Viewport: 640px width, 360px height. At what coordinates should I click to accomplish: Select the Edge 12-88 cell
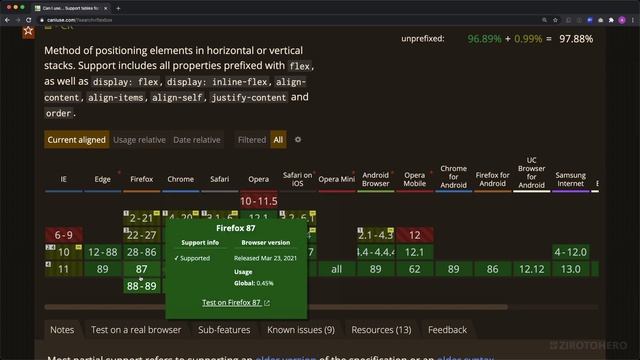[x=102, y=252]
